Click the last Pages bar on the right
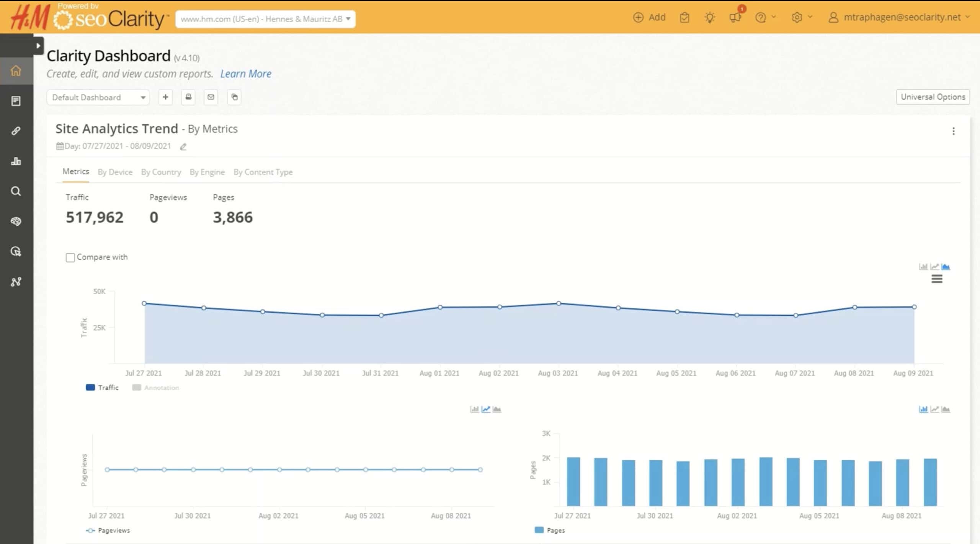 coord(930,482)
